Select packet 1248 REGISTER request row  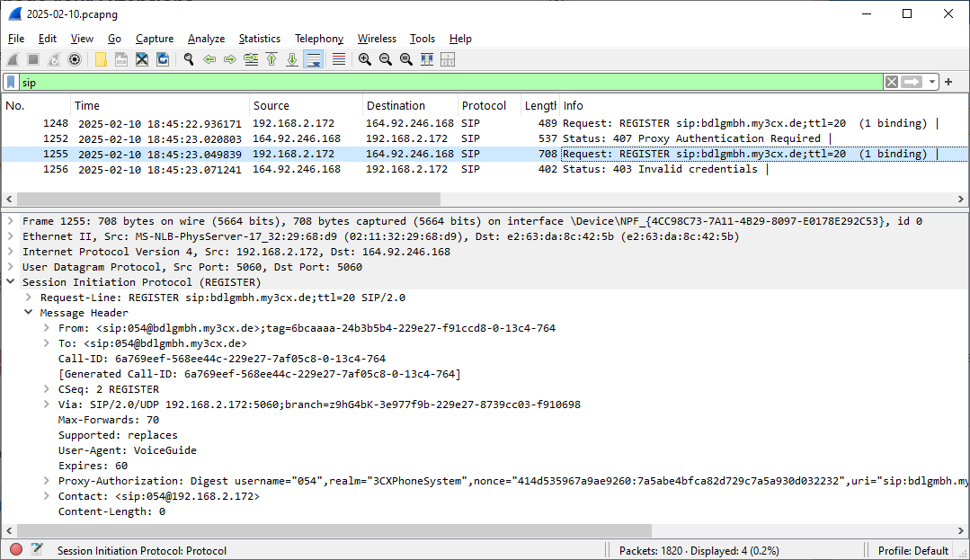[x=485, y=123]
